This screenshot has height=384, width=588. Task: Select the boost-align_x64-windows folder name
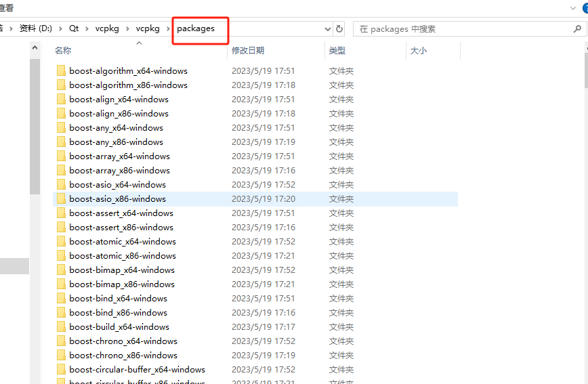(119, 100)
